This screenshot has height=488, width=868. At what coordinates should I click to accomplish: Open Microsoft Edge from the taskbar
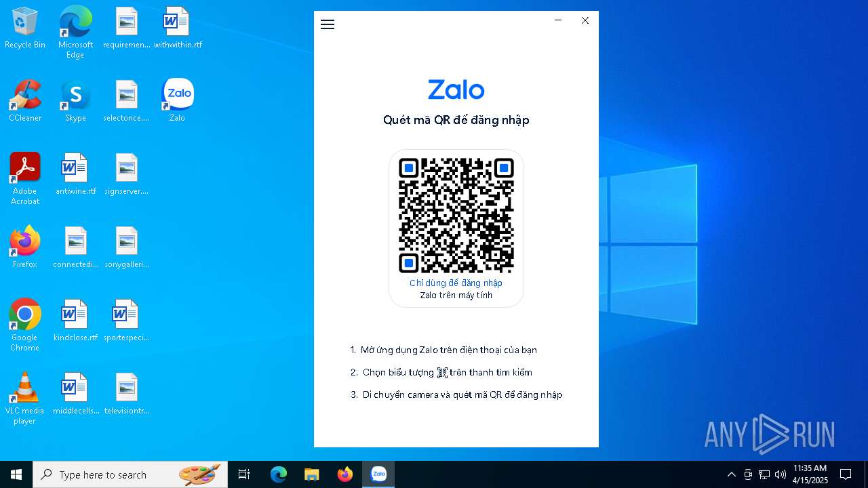(x=279, y=474)
